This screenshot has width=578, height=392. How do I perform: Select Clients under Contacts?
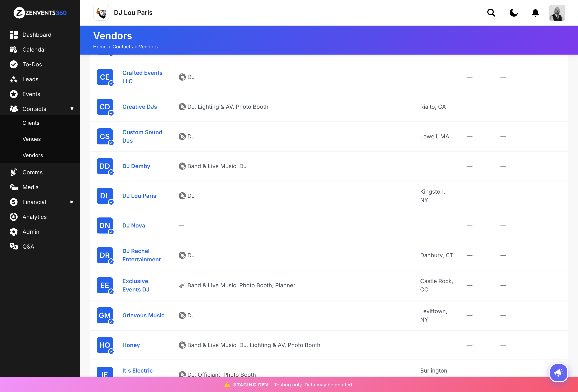coord(31,123)
